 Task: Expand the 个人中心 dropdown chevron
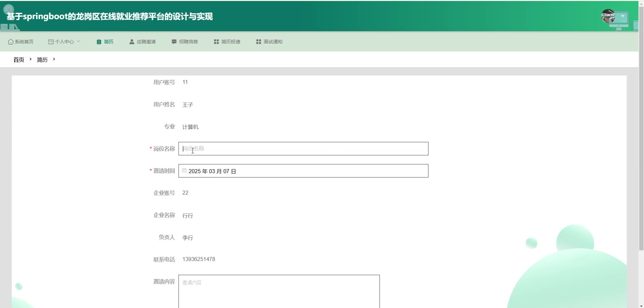[78, 41]
